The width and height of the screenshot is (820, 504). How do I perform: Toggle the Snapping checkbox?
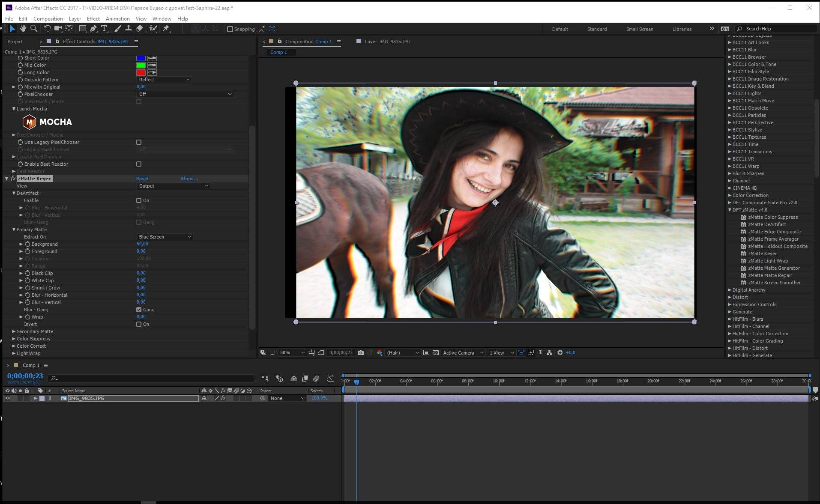[x=230, y=29]
